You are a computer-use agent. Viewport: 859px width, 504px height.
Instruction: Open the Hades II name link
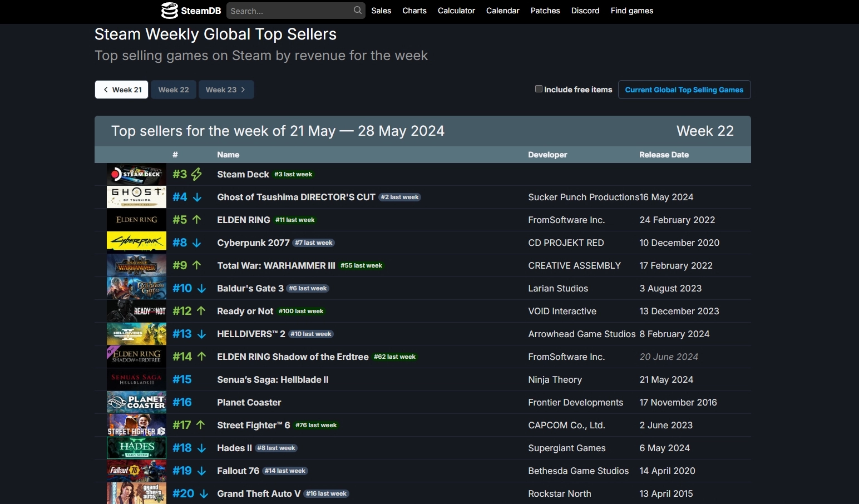click(x=234, y=448)
